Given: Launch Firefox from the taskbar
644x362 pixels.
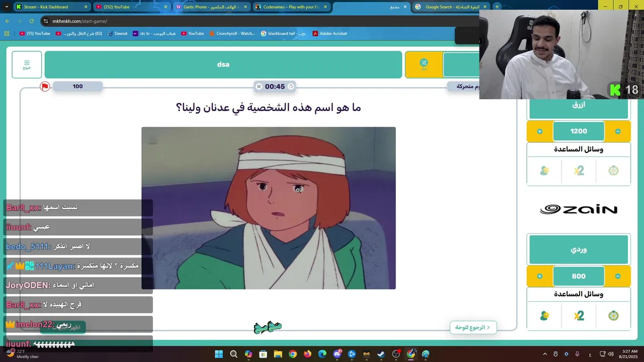Looking at the screenshot, I should [307, 354].
